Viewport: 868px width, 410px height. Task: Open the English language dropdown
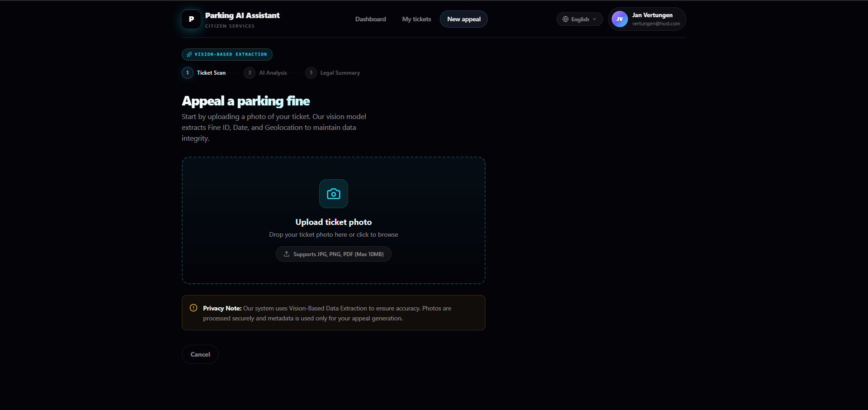580,19
